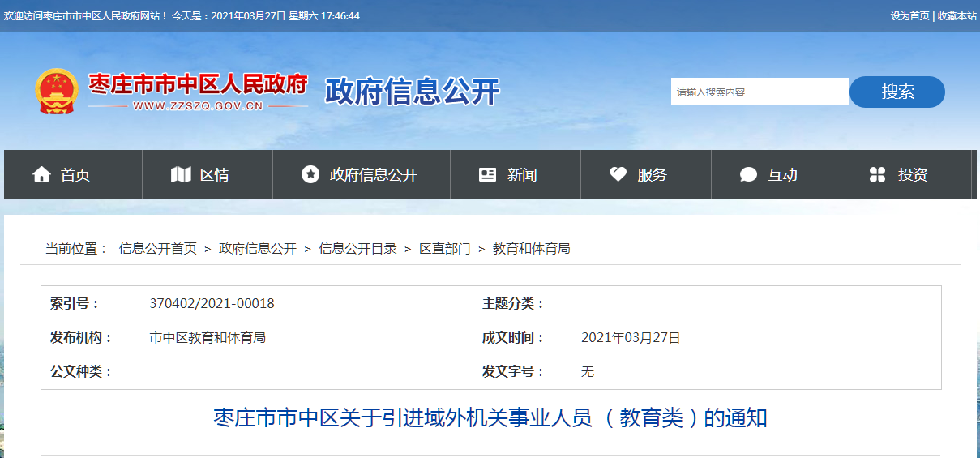The height and width of the screenshot is (458, 980).
Task: Click the 发文字号 value 无
Action: click(x=588, y=372)
